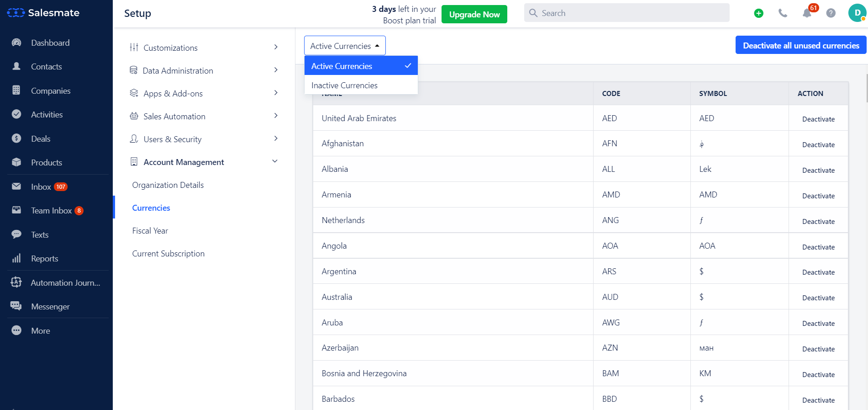Click the Companies building icon
Screen dimensions: 868x410
(16, 90)
